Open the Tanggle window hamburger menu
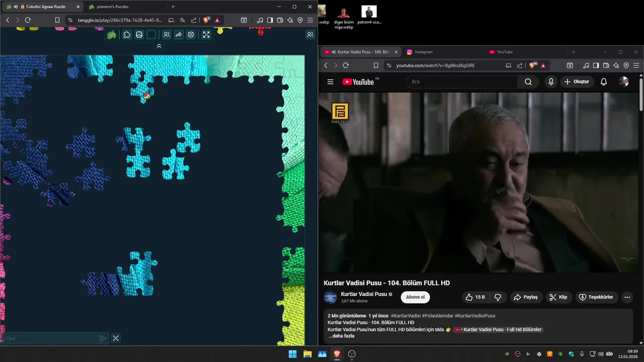This screenshot has width=644, height=362. point(310,20)
